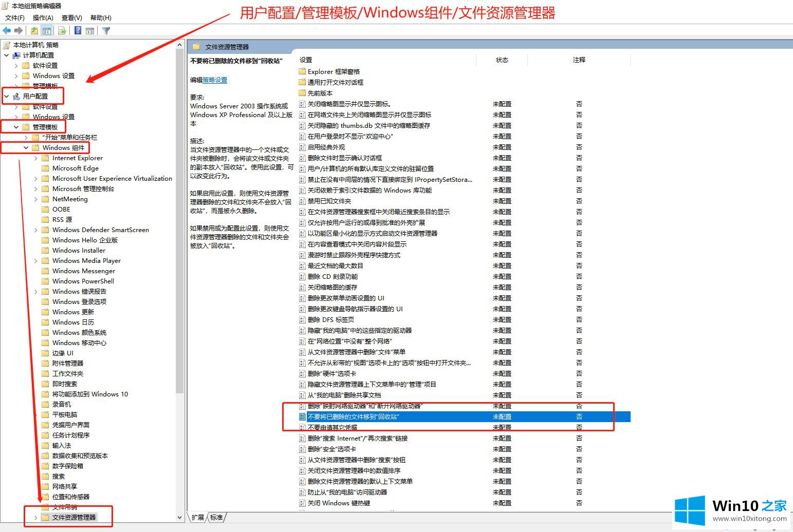Click the 策略设置 edit link
The height and width of the screenshot is (532, 793).
click(215, 80)
